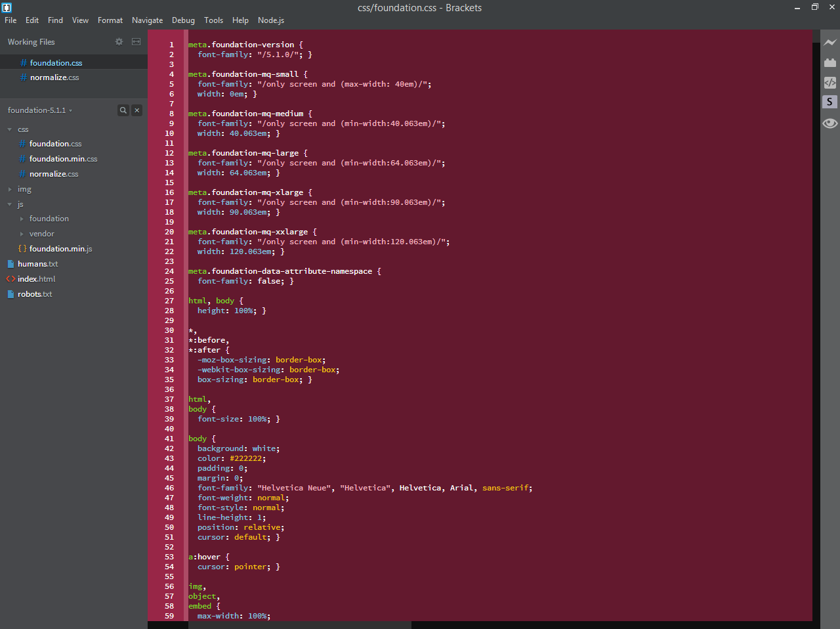The image size is (840, 629).
Task: Open foundation.min.css in project tree
Action: 63,159
